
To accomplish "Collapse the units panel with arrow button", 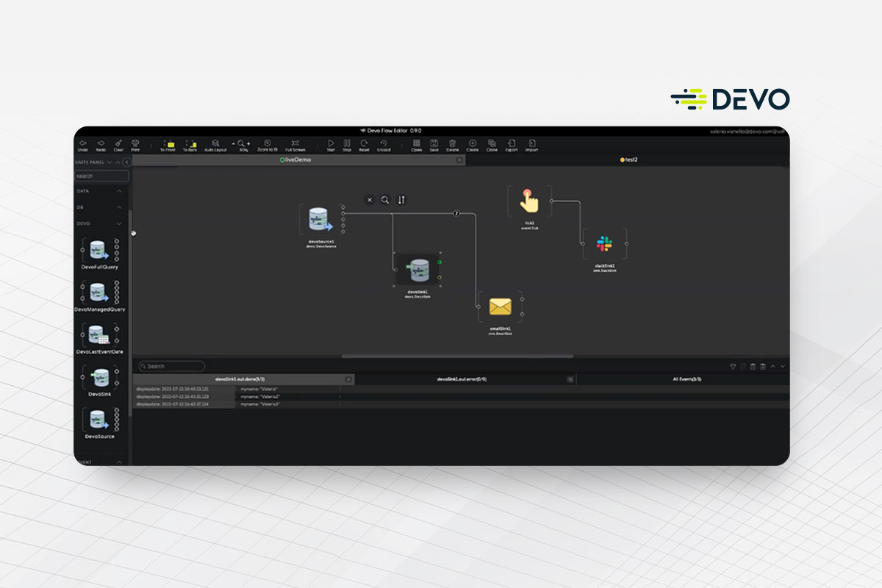I will pos(126,162).
